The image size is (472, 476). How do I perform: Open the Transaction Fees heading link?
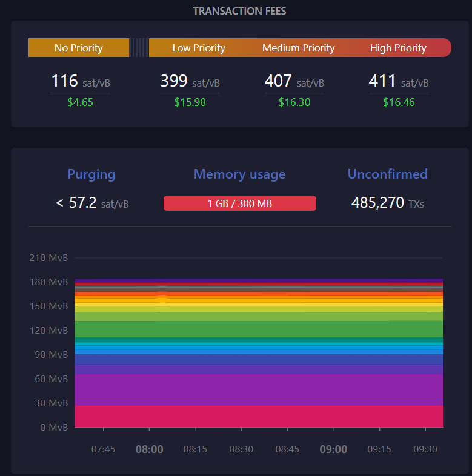(x=240, y=12)
